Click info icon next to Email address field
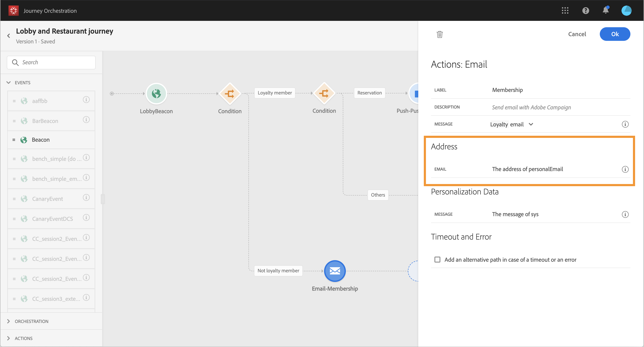This screenshot has height=347, width=644. click(x=625, y=169)
